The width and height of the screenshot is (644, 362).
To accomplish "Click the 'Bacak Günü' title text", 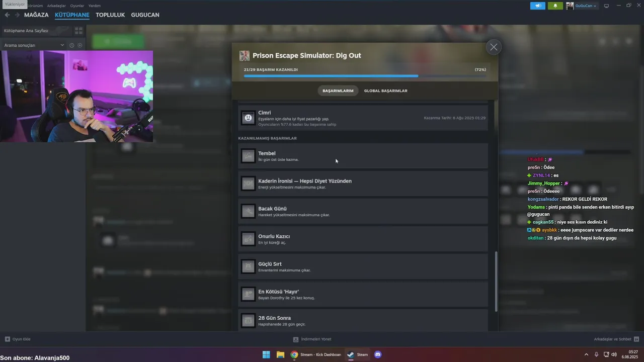I will tap(272, 209).
